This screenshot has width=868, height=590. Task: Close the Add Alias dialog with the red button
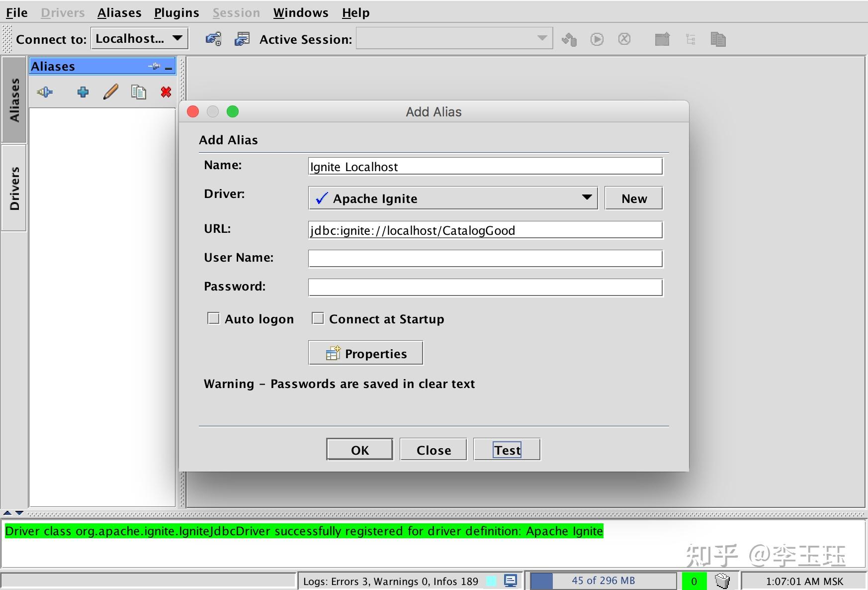[x=193, y=111]
